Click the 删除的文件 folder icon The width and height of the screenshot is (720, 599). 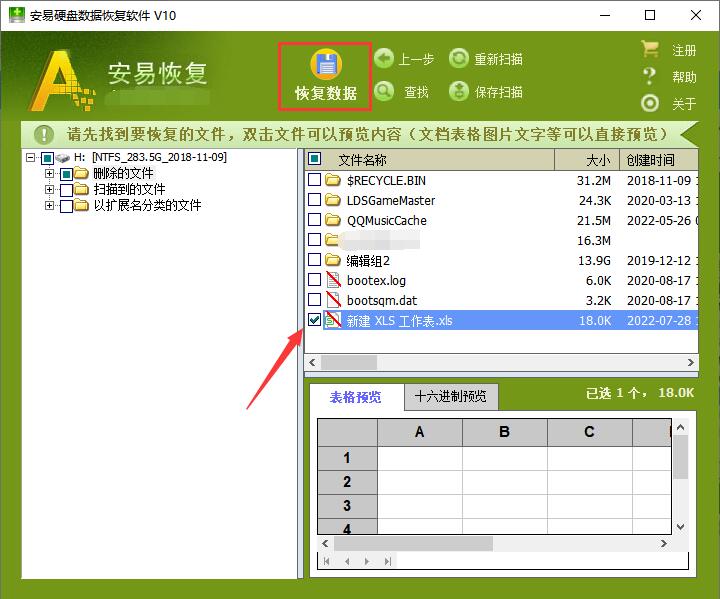pyautogui.click(x=81, y=173)
